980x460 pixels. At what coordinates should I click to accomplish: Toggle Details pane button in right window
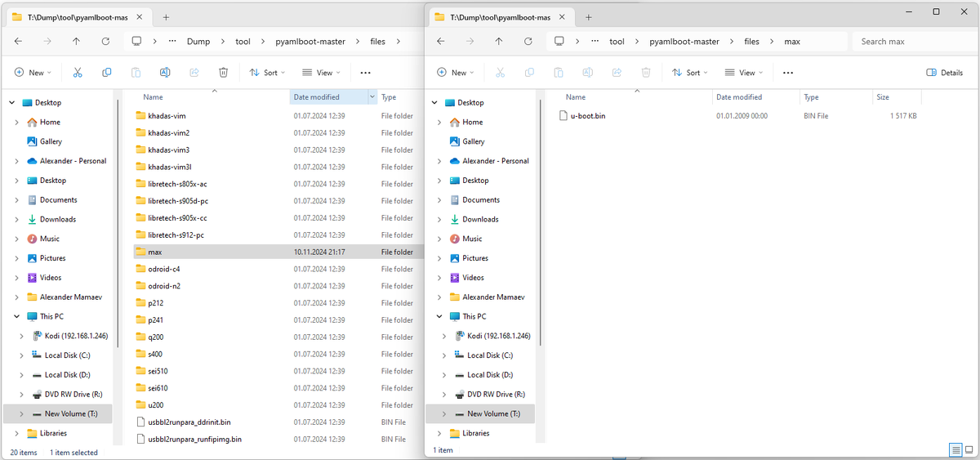[945, 73]
